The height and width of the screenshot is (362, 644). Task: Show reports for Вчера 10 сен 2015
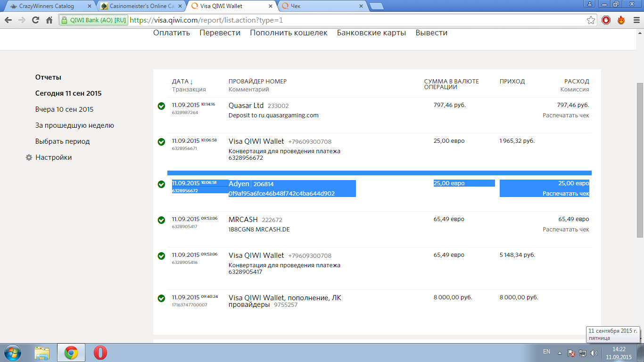coord(64,109)
